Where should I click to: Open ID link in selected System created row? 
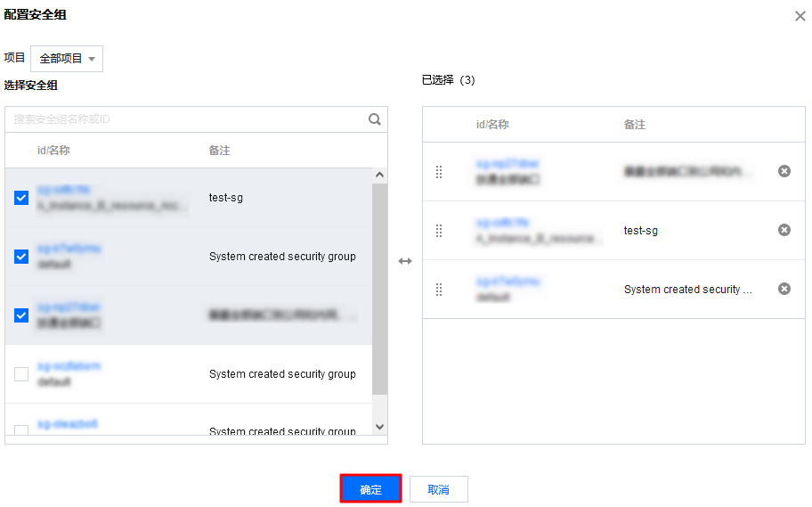507,282
